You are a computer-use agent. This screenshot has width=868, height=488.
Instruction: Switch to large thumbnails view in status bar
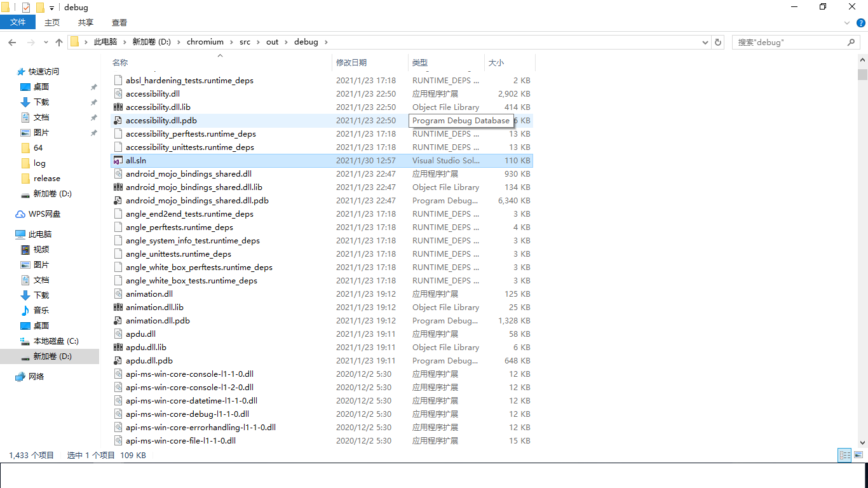tap(859, 455)
